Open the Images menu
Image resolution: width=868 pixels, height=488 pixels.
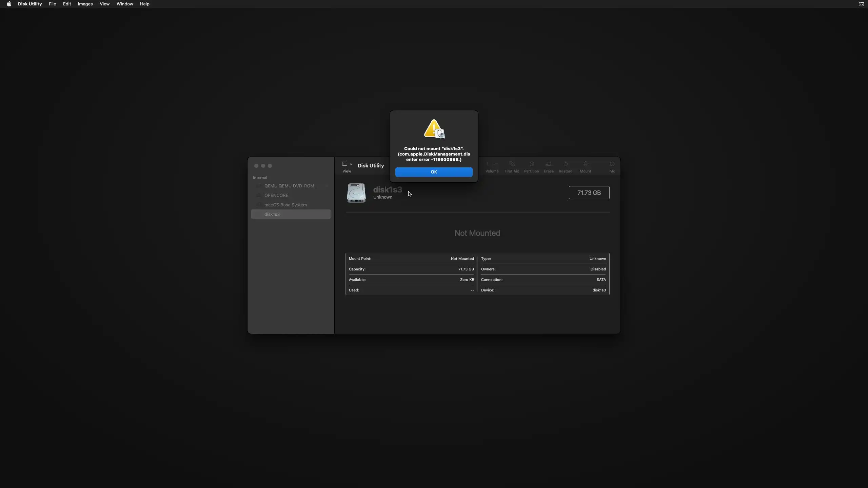(x=85, y=4)
